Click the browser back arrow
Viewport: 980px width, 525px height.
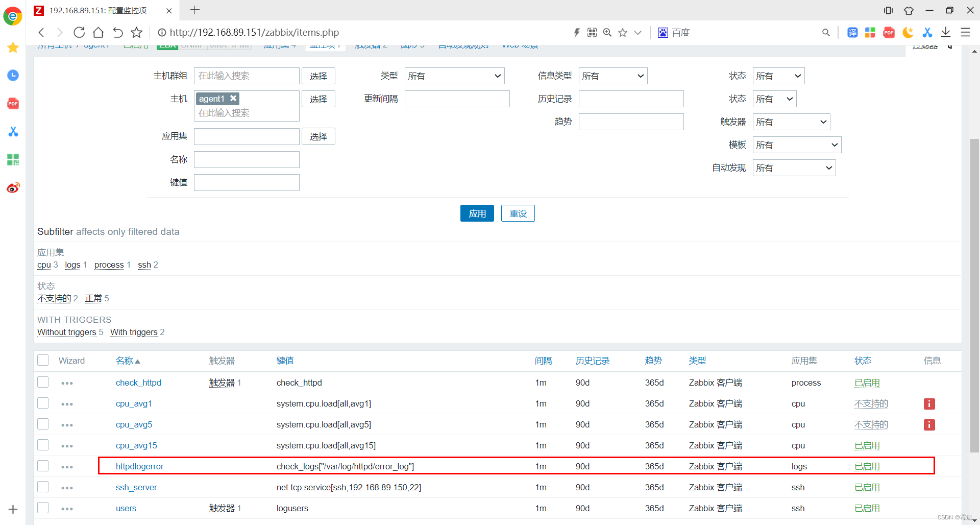pyautogui.click(x=41, y=33)
